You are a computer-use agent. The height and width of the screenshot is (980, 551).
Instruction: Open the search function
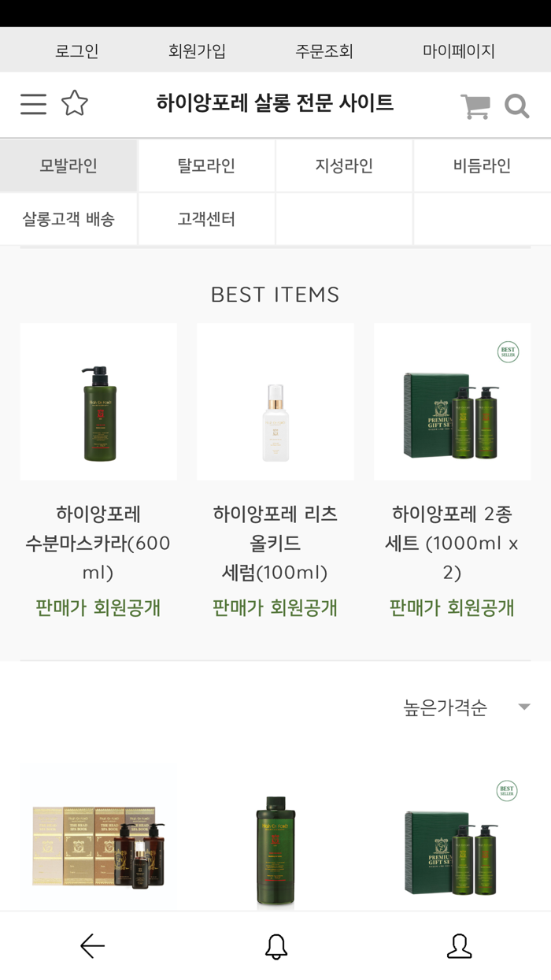point(518,106)
